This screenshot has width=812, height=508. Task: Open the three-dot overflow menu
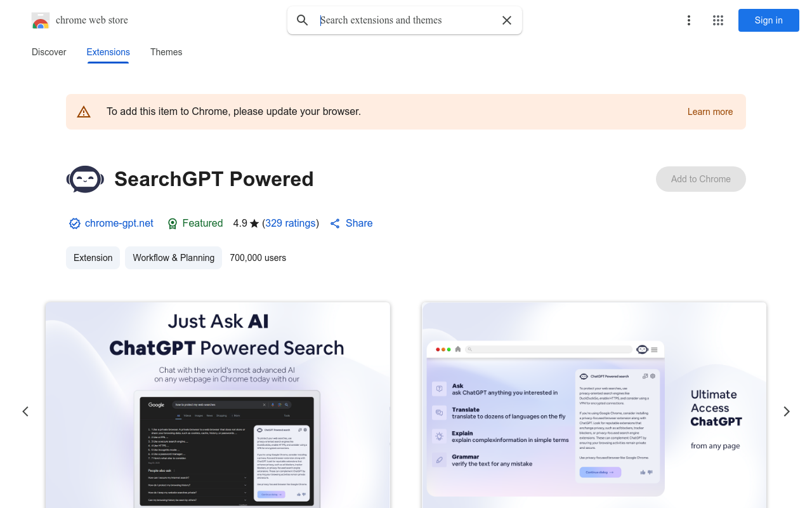pos(689,20)
